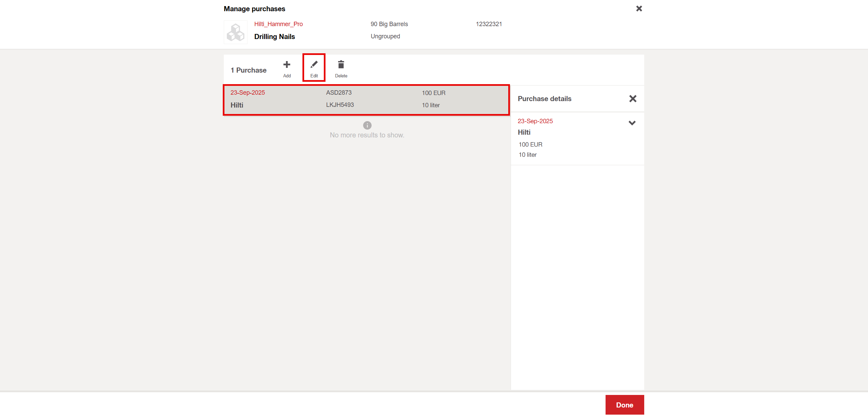Image resolution: width=868 pixels, height=417 pixels.
Task: Click the Hilti vendor name in the purchase row
Action: click(237, 105)
